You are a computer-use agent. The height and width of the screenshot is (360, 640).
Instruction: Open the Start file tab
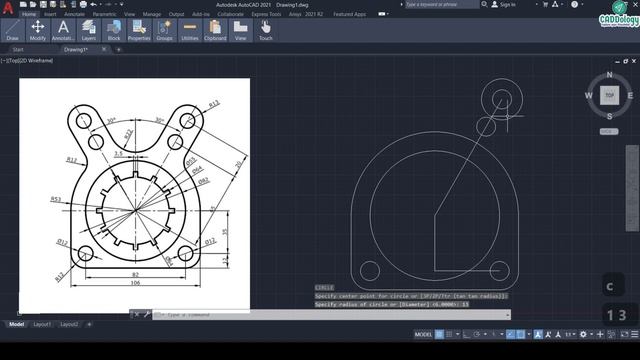[18, 49]
